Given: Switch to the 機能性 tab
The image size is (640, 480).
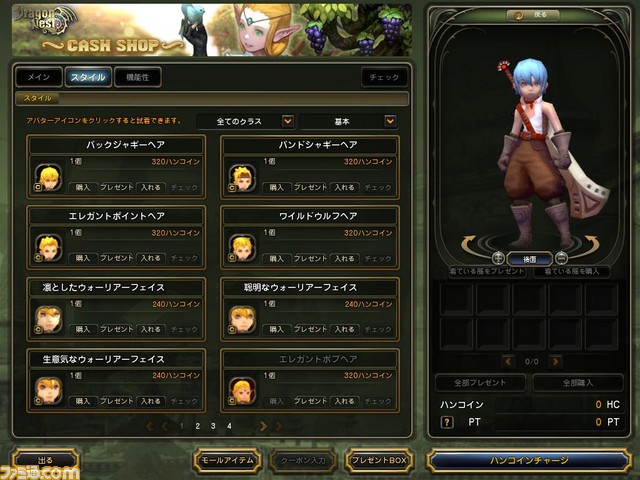Looking at the screenshot, I should point(138,77).
